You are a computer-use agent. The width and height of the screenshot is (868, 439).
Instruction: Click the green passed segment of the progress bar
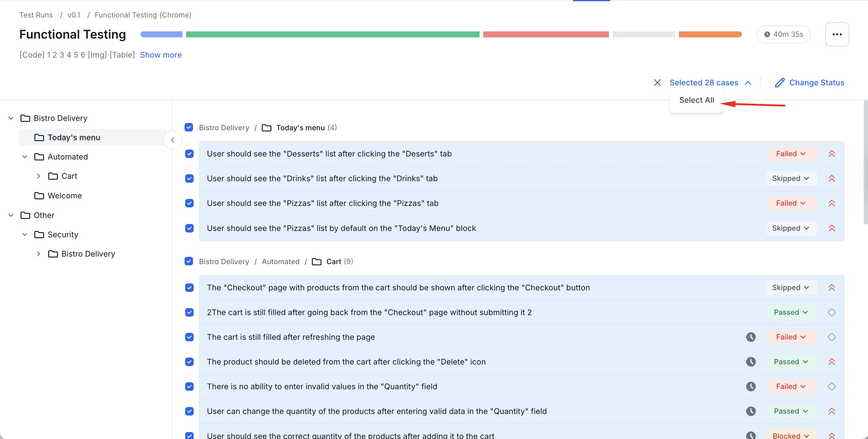click(333, 34)
